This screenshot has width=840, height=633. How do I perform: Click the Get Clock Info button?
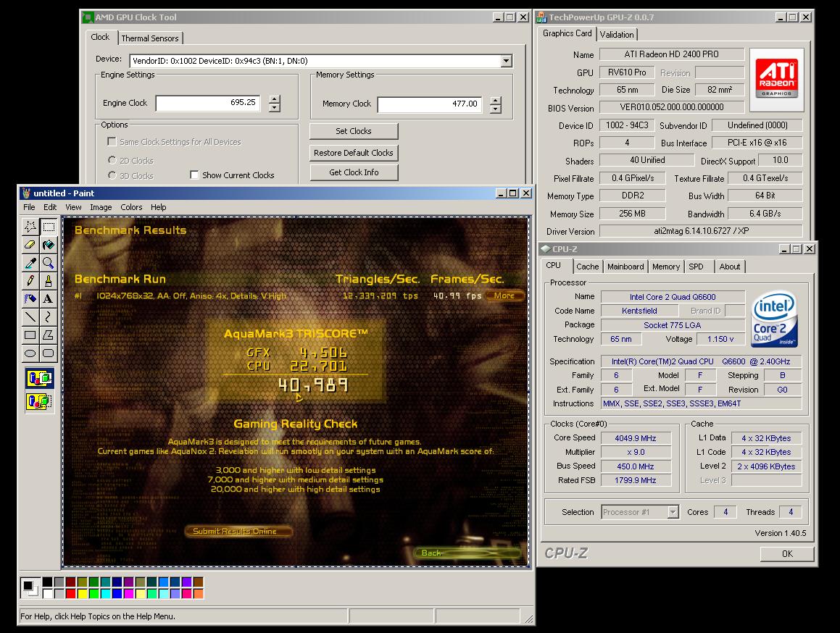(x=354, y=172)
